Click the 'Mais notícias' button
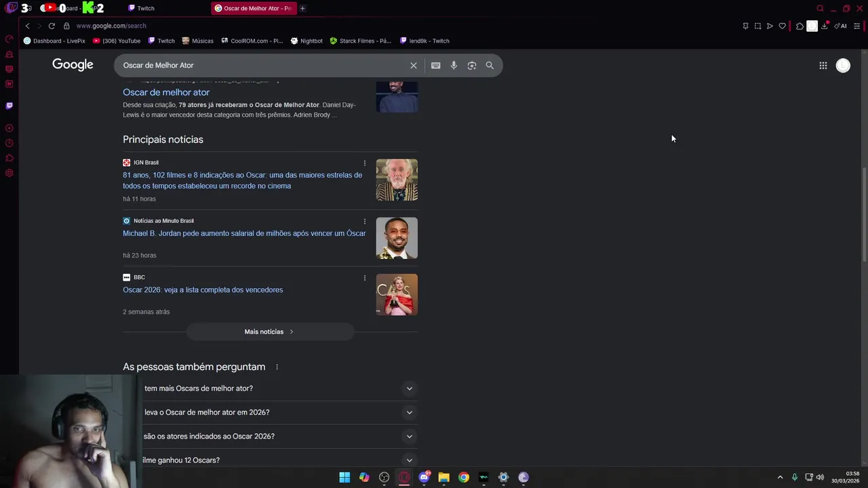 pyautogui.click(x=270, y=331)
